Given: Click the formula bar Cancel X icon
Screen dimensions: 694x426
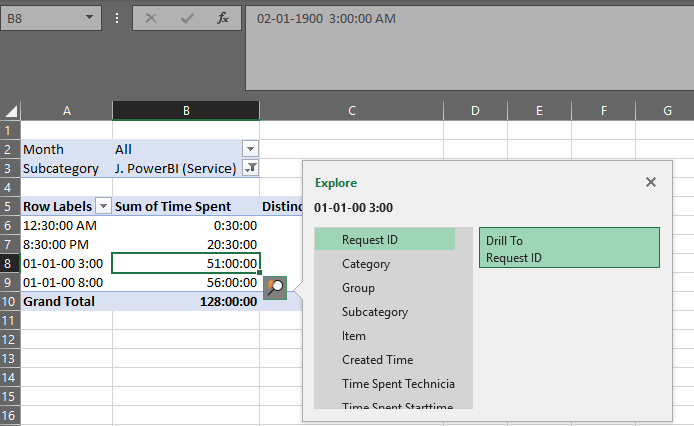Looking at the screenshot, I should [151, 18].
